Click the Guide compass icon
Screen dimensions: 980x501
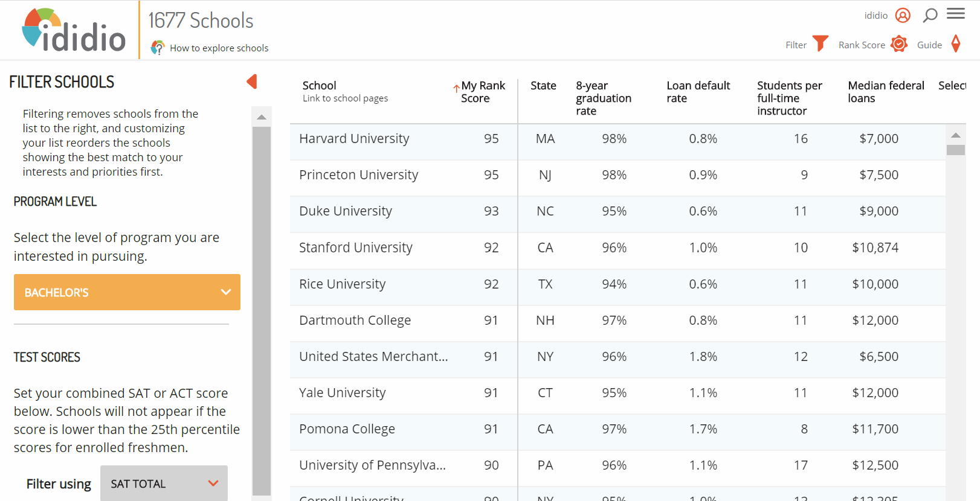click(x=956, y=44)
